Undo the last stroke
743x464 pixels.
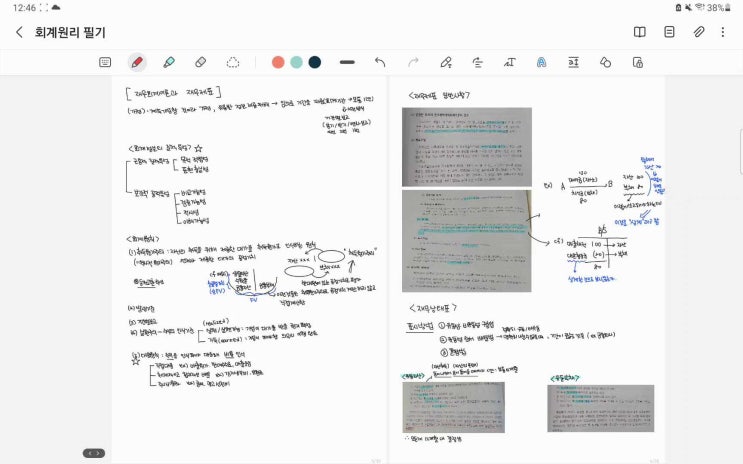click(x=380, y=62)
